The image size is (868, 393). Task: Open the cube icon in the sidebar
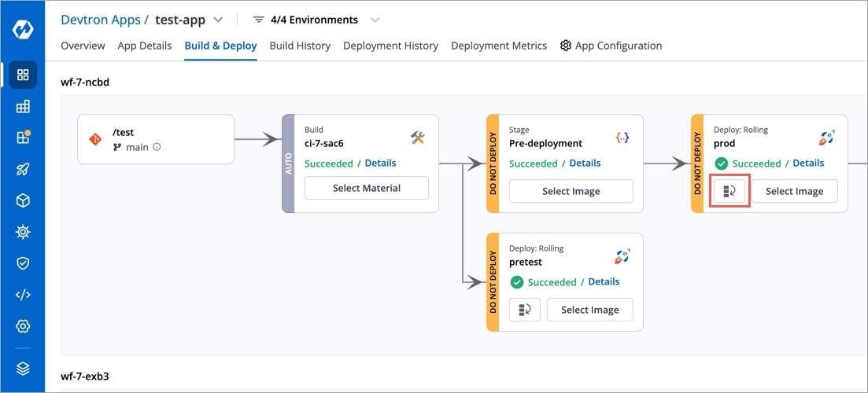click(23, 200)
